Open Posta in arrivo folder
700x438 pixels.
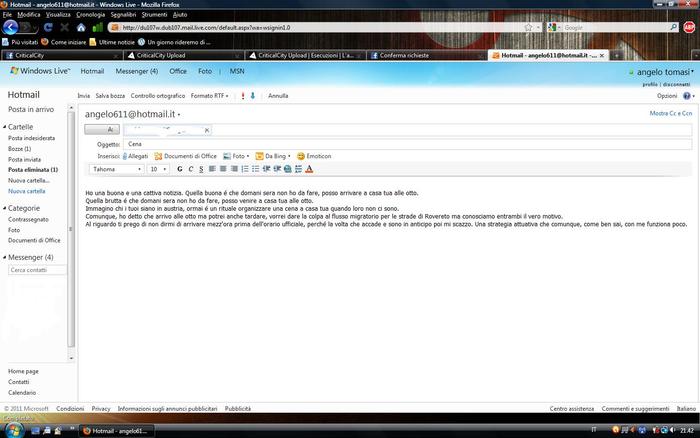click(31, 109)
